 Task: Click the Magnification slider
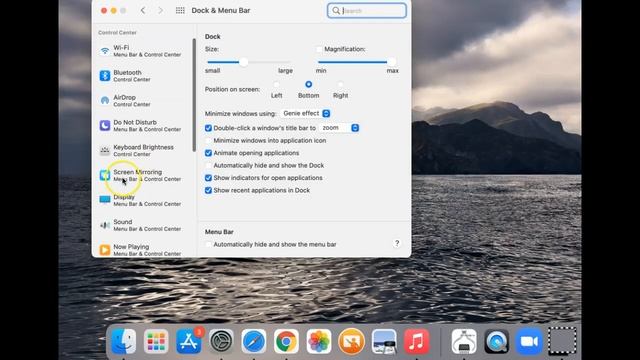click(x=358, y=62)
